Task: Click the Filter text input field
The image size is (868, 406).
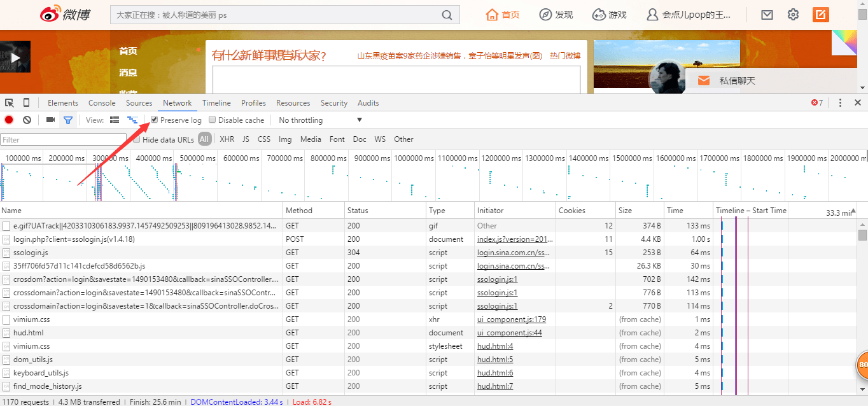Action: tap(64, 139)
